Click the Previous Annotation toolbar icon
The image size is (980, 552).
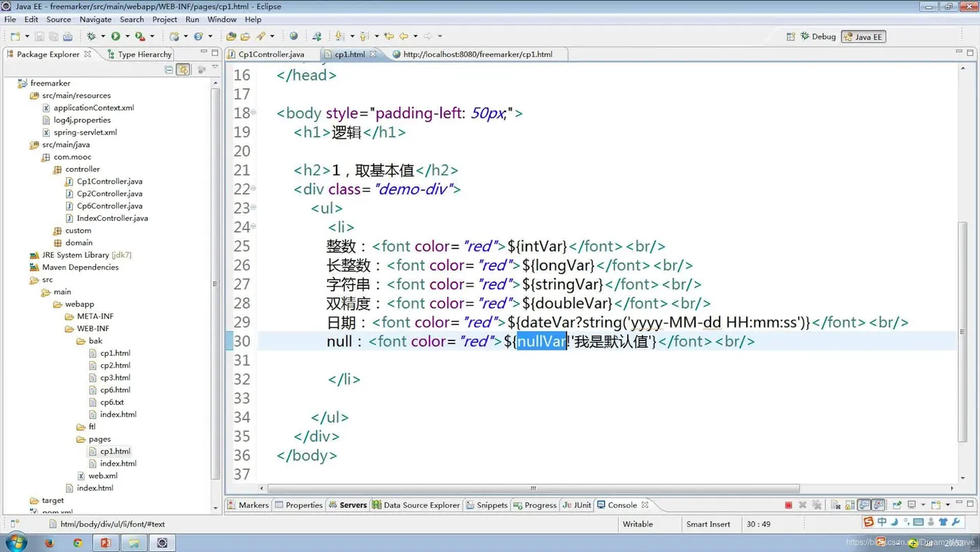point(363,36)
